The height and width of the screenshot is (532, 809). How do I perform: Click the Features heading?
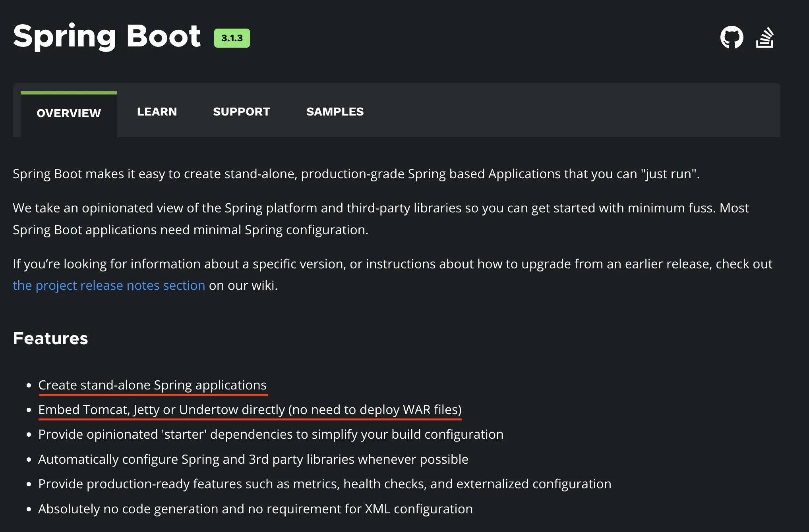point(50,339)
